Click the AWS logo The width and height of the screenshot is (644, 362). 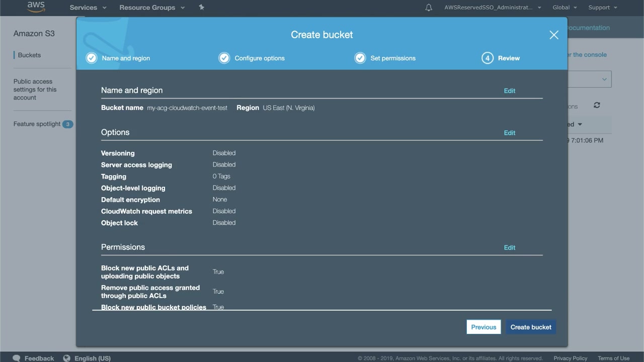tap(36, 7)
